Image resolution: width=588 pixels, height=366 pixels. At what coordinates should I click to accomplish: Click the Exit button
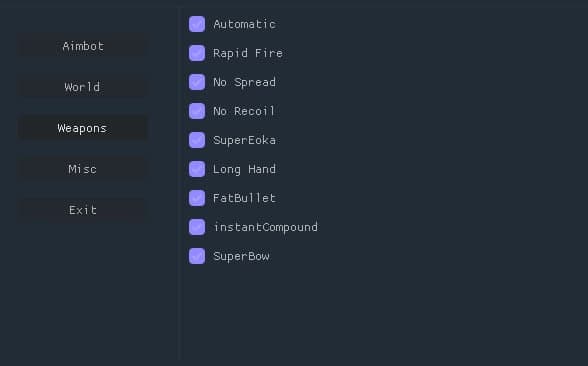click(83, 210)
